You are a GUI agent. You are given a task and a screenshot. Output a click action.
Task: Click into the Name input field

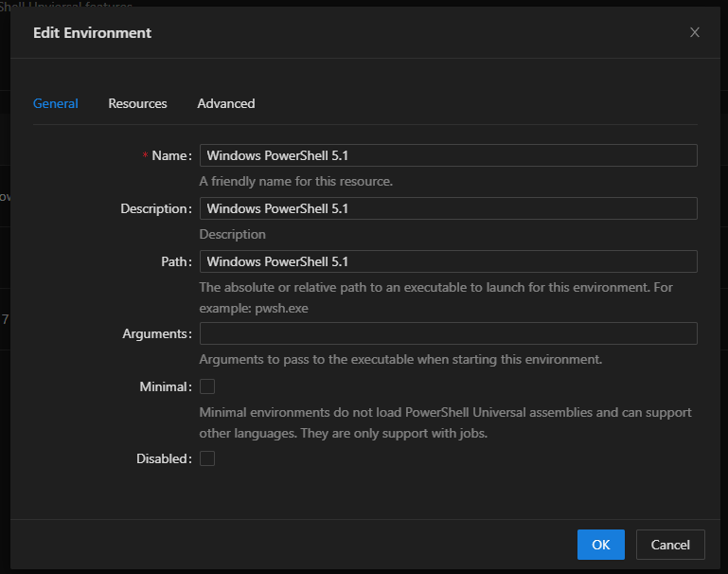tap(448, 155)
